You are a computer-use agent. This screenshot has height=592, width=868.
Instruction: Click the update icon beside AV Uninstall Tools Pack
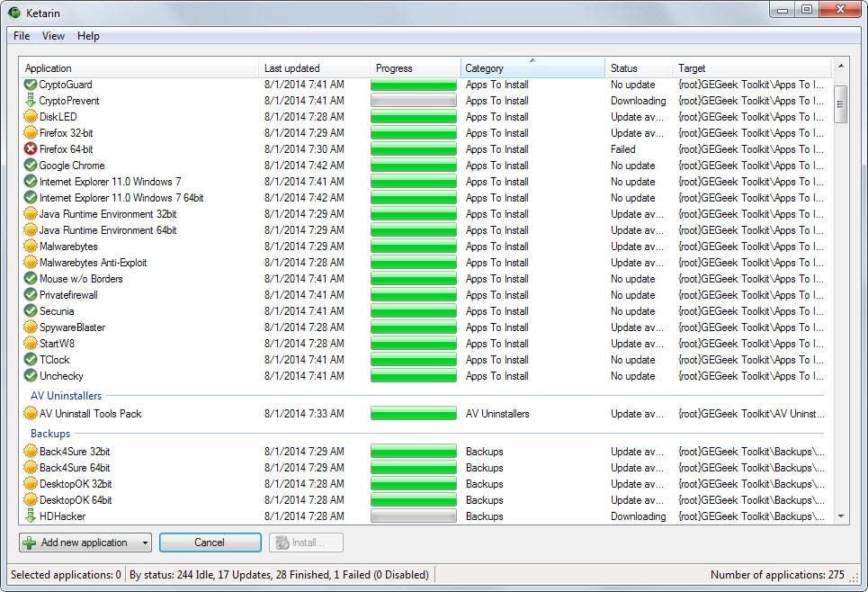pyautogui.click(x=31, y=414)
